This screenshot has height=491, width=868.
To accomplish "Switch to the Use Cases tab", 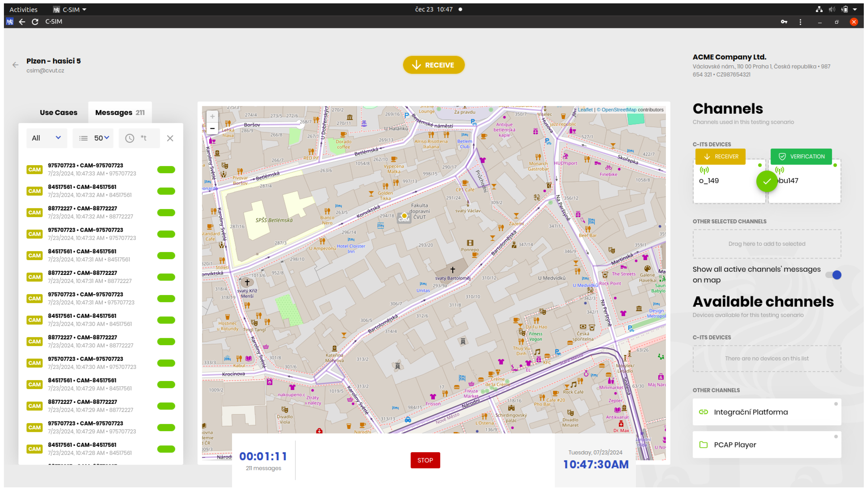I will coord(59,113).
